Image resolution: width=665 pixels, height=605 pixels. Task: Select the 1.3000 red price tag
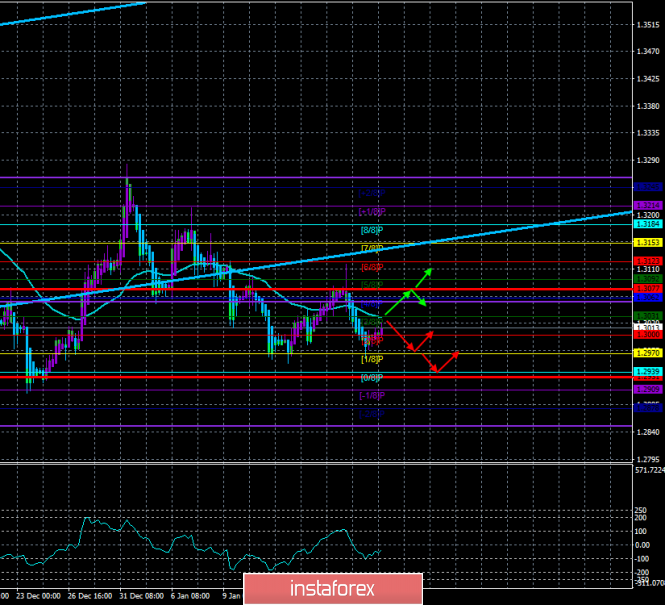pos(648,335)
